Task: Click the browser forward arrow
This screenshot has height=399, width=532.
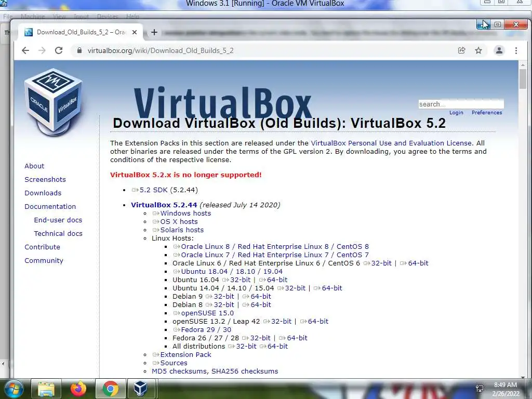Action: coord(42,50)
